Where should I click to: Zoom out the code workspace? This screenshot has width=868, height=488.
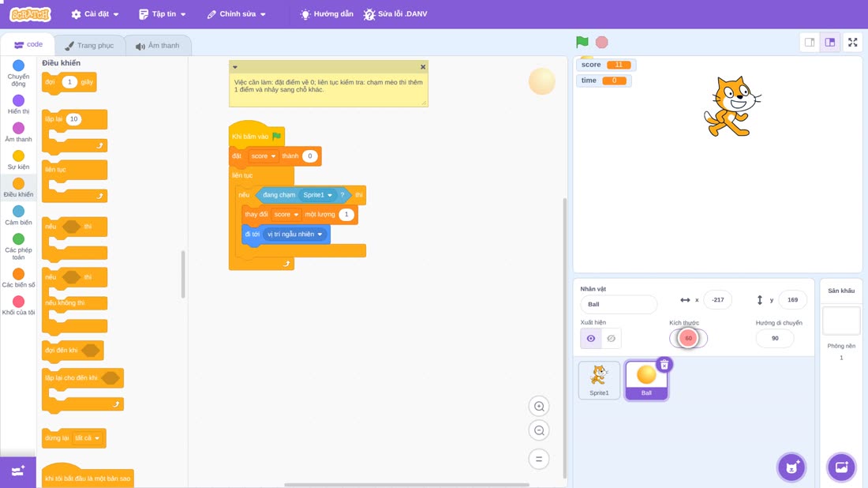coord(539,430)
